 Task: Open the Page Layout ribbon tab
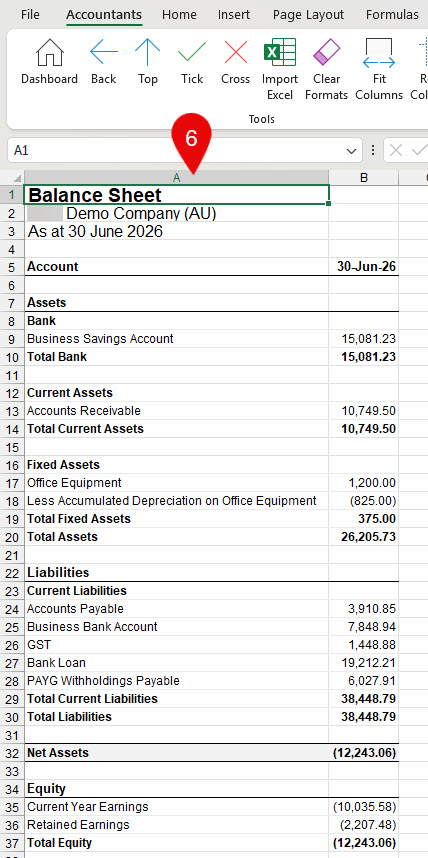(x=308, y=14)
